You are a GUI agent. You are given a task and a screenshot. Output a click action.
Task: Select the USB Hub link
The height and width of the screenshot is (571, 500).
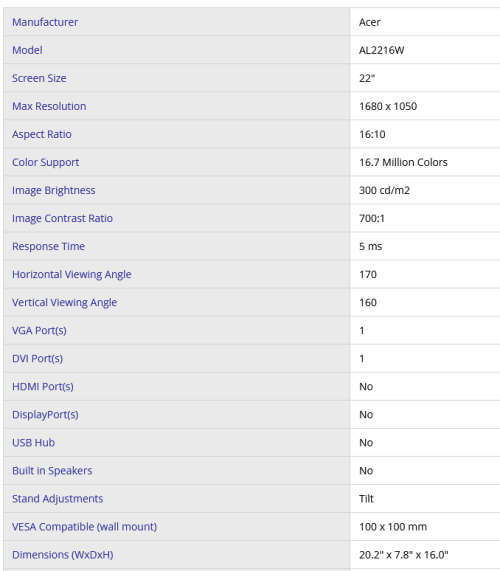tap(34, 443)
